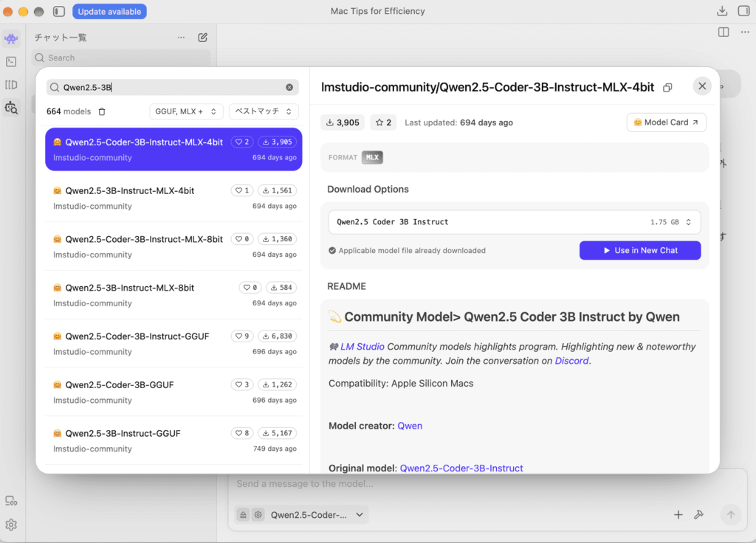Click the chat list Search field
Image resolution: width=756 pixels, height=543 pixels.
tap(121, 58)
